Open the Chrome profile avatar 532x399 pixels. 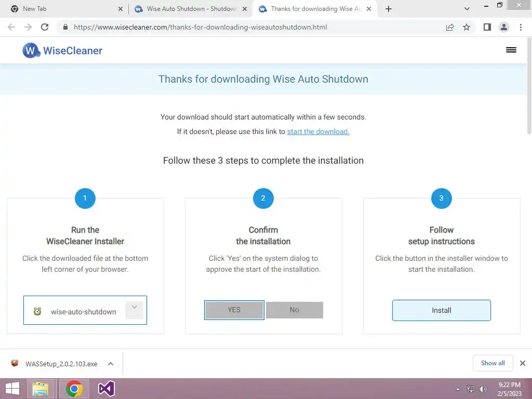pyautogui.click(x=504, y=27)
